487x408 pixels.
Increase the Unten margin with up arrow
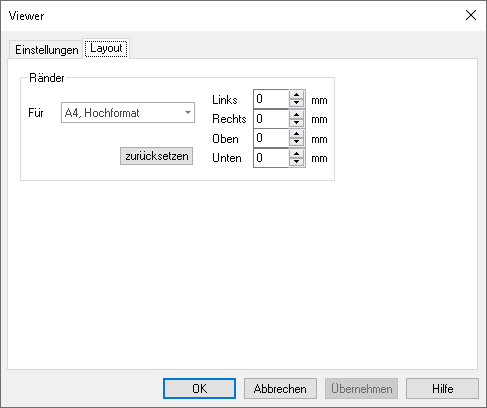point(296,153)
